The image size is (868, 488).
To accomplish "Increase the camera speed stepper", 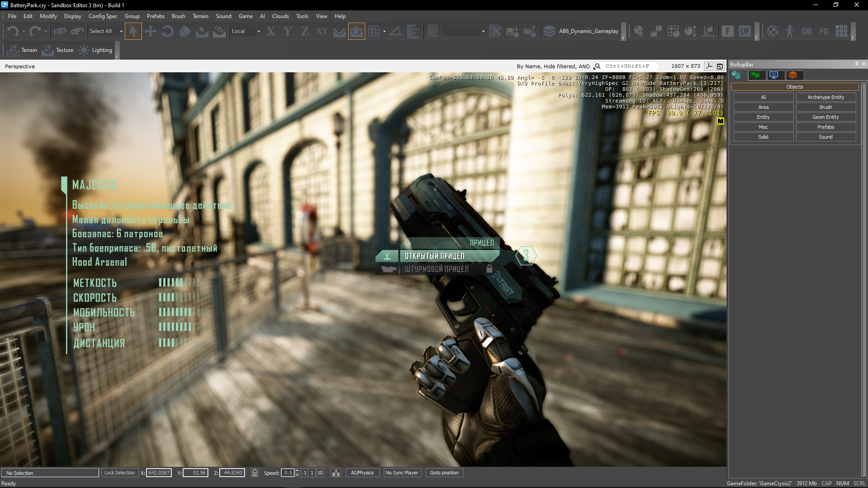I will [297, 470].
